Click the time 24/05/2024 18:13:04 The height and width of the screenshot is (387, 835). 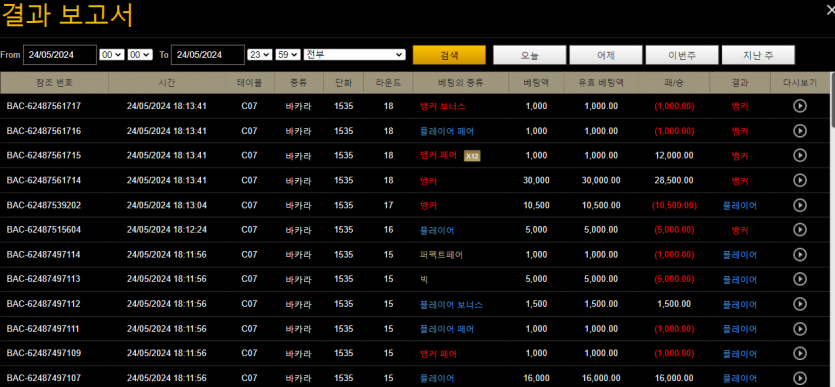pos(167,205)
